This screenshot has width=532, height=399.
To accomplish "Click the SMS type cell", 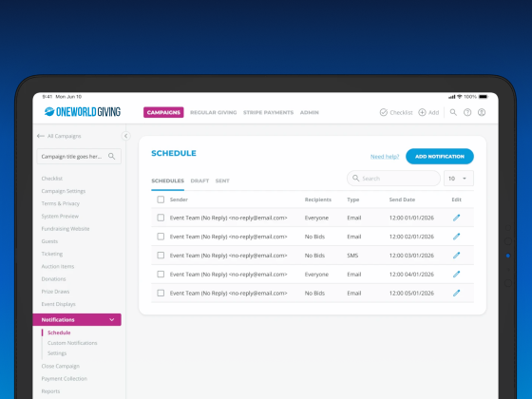I will click(352, 256).
